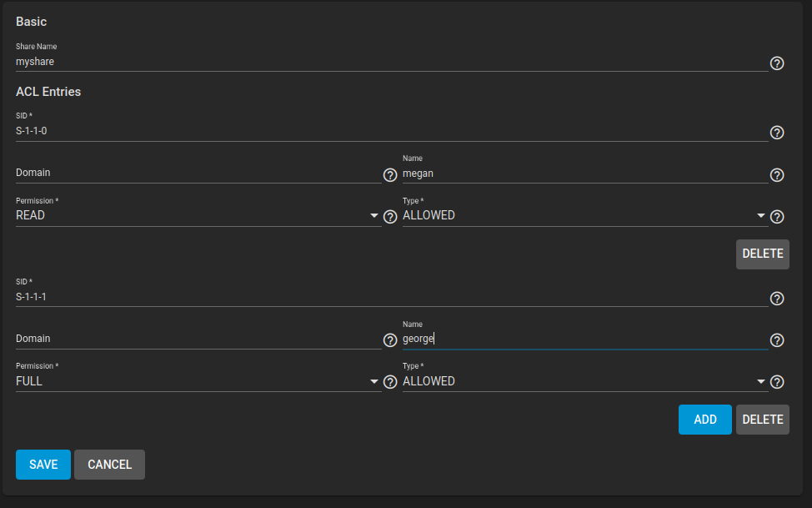This screenshot has width=812, height=508.
Task: Delete the megan ACL entry
Action: [762, 254]
